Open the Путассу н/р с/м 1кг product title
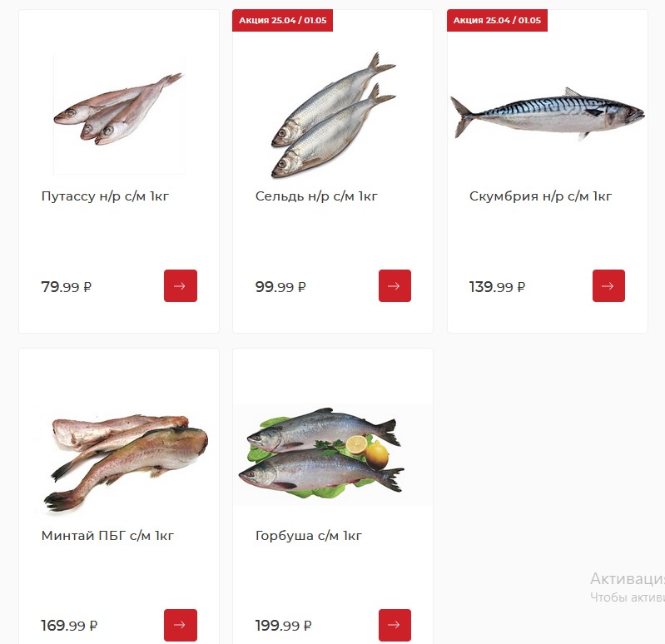 tap(105, 196)
